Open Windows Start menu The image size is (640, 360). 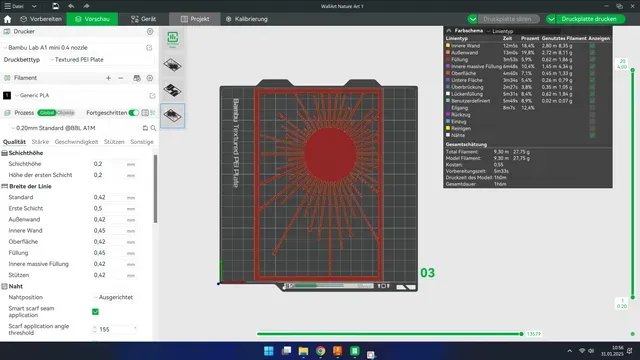click(269, 351)
